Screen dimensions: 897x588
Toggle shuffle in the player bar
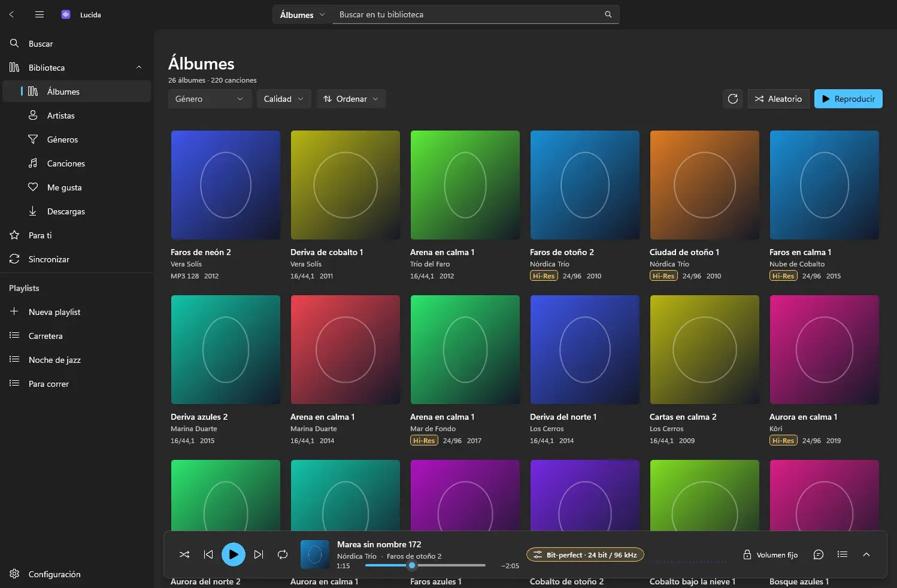point(184,554)
